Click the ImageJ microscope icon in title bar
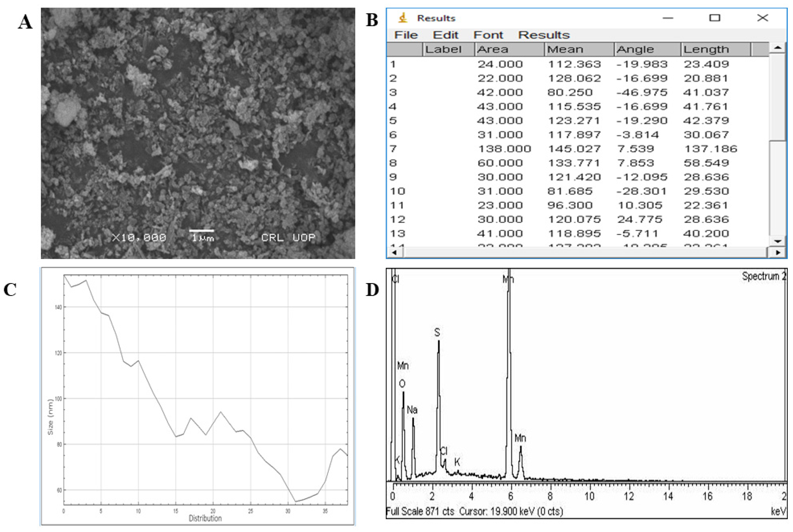The width and height of the screenshot is (793, 532). tap(403, 18)
